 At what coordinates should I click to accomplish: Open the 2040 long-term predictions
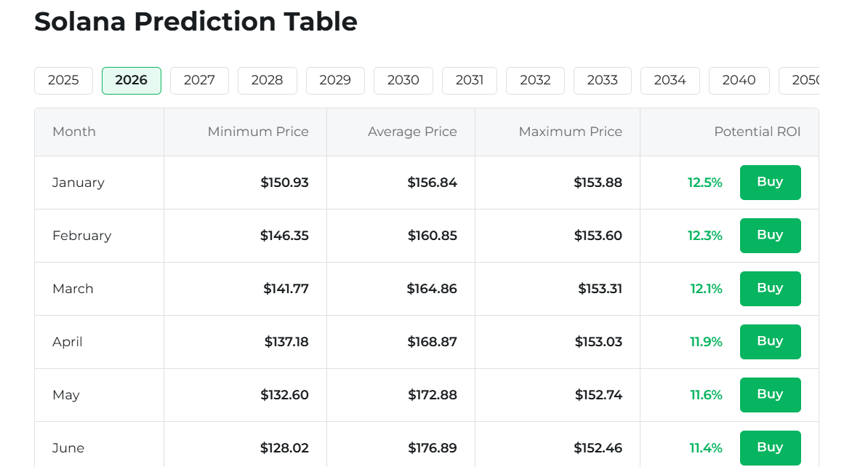tap(739, 81)
